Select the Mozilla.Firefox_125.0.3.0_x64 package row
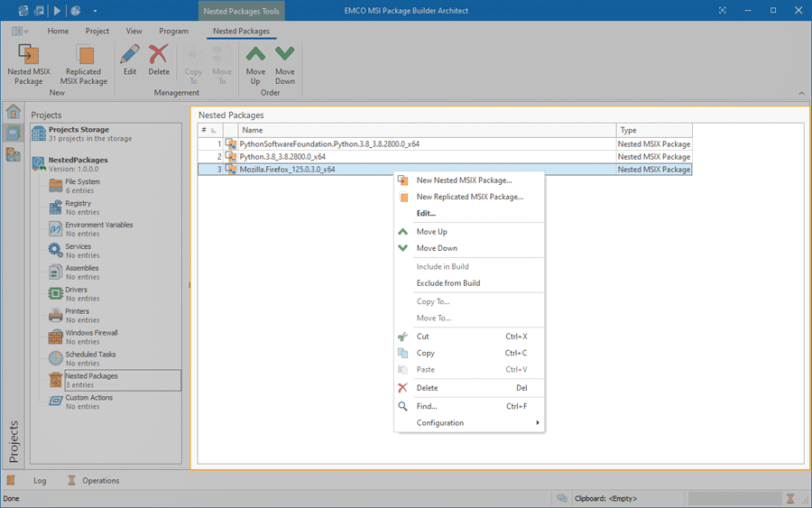Screen dimensions: 812x508 [445, 170]
